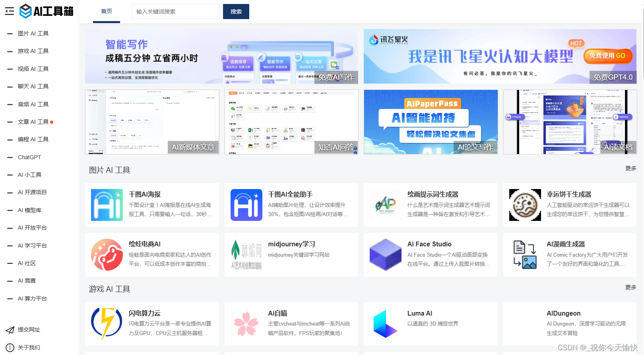Select AI 开放平台 in the sidebar
644x355 pixels.
(x=32, y=228)
